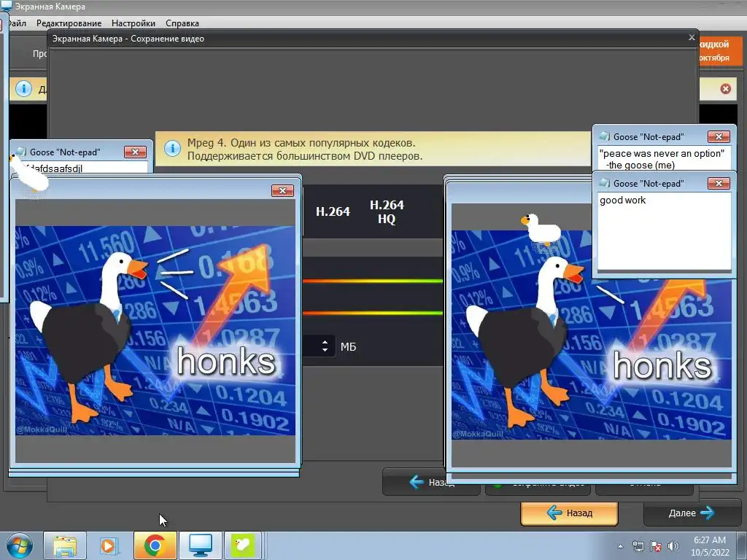Click the lower quality slider line
The width and height of the screenshot is (747, 560).
tap(373, 313)
